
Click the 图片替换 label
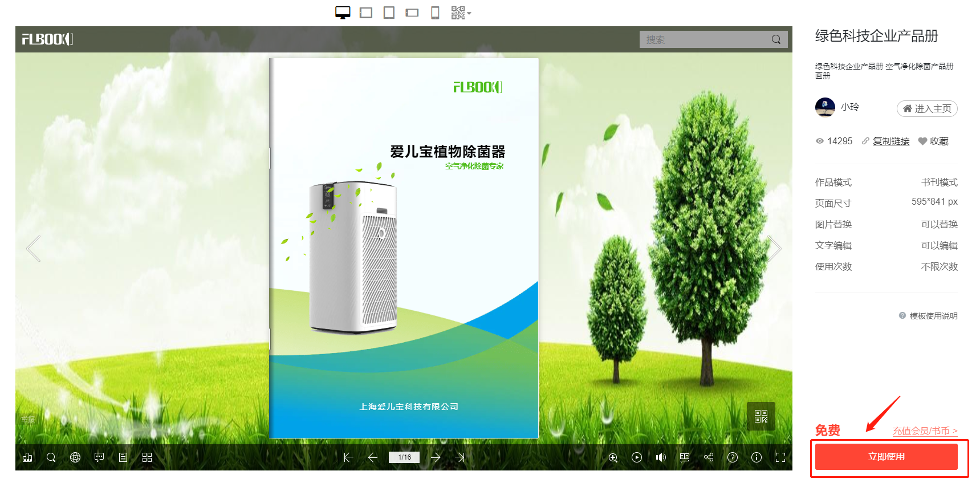(x=833, y=224)
